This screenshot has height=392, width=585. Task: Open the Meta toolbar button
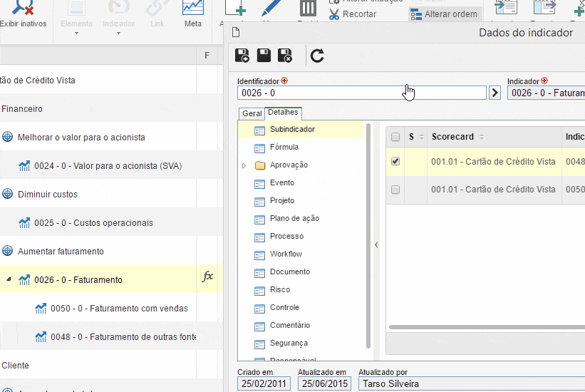click(193, 14)
